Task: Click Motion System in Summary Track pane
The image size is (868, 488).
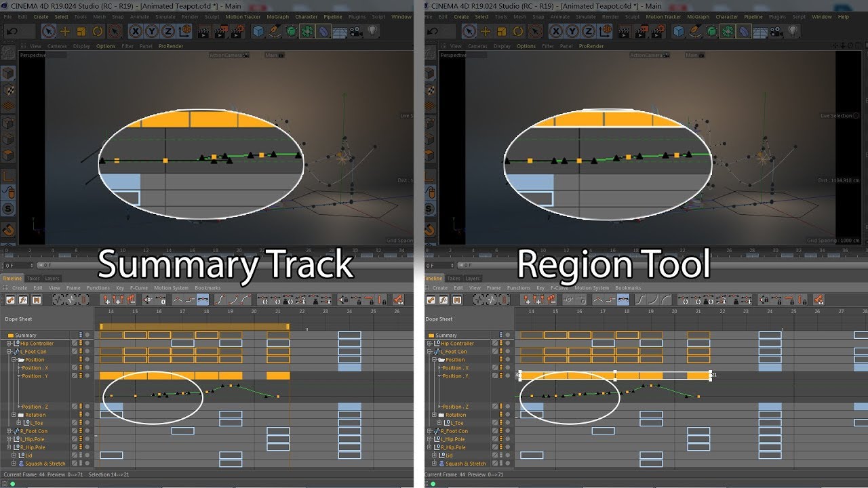Action: pos(171,288)
